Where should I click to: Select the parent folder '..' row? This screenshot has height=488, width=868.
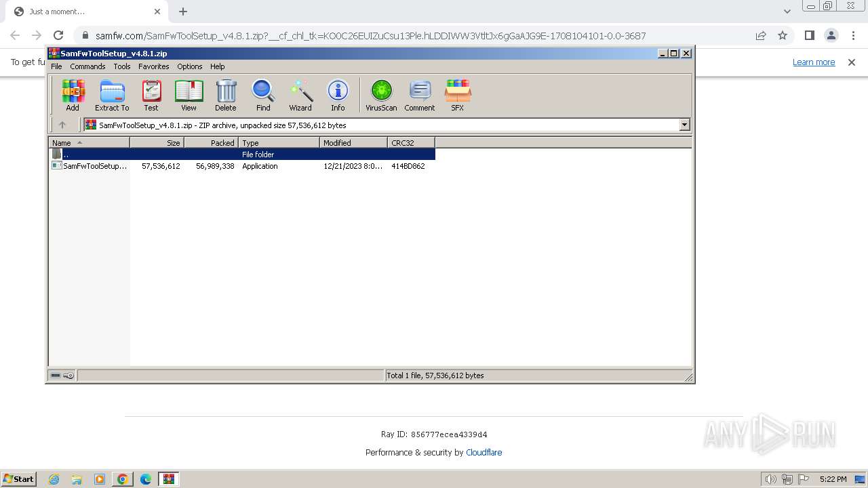click(x=242, y=155)
